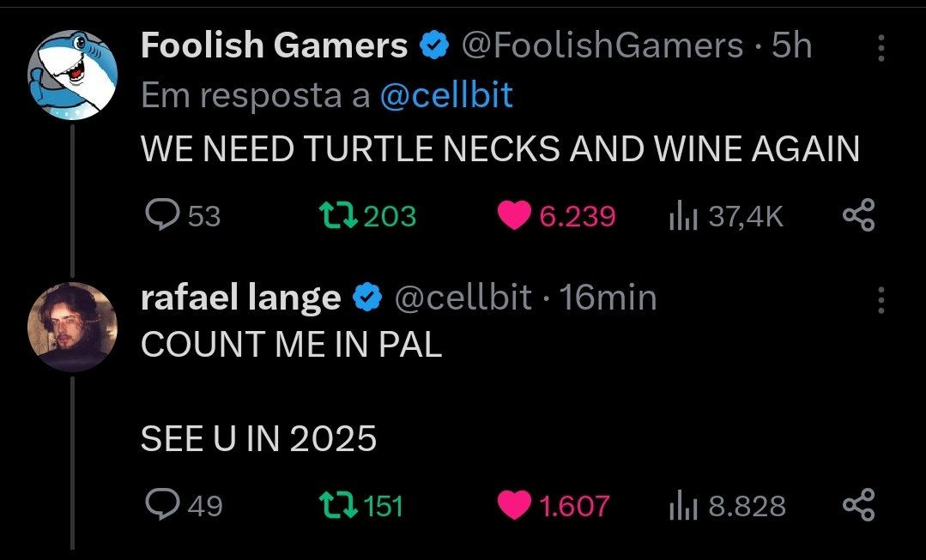This screenshot has width=926, height=560.
Task: Open more options menu for Foolish Gamers tweet
Action: [881, 48]
